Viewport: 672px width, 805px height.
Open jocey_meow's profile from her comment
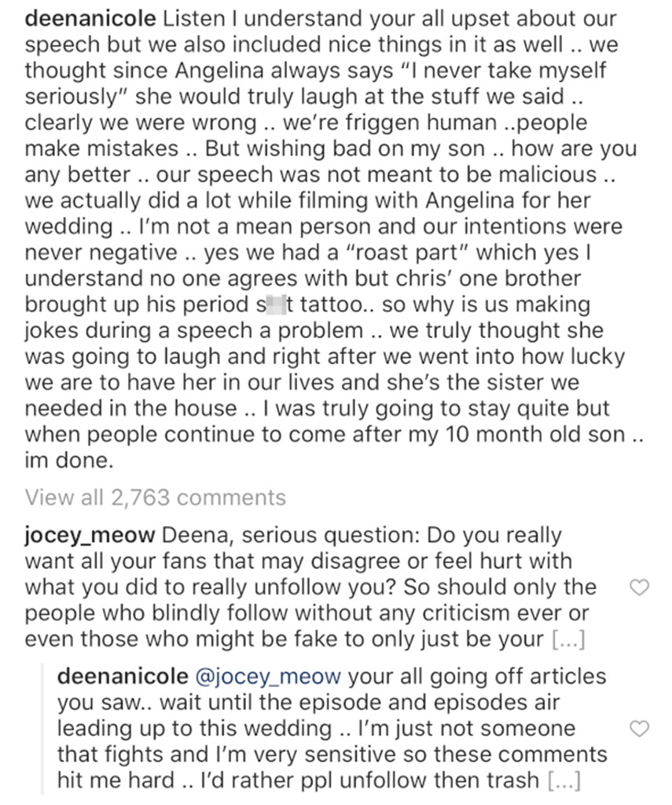click(x=91, y=535)
